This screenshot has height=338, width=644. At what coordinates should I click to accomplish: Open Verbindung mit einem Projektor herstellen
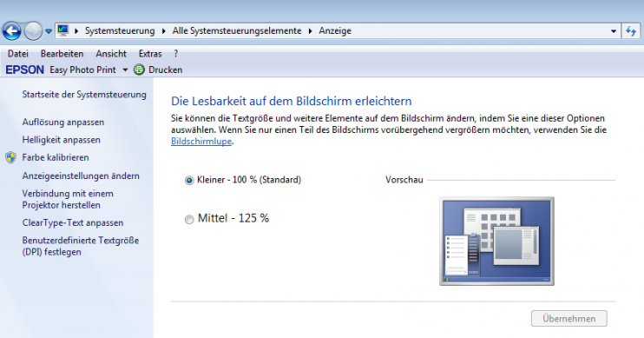tap(68, 199)
